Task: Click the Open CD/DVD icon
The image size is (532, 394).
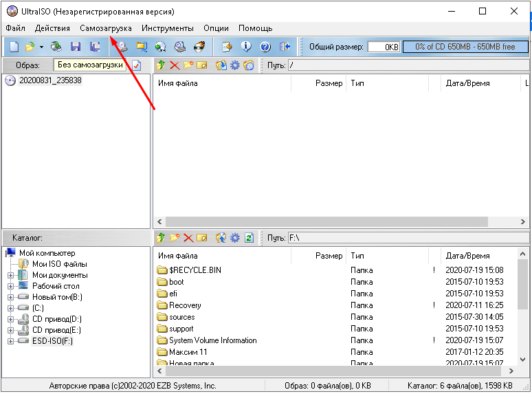Action: point(56,47)
